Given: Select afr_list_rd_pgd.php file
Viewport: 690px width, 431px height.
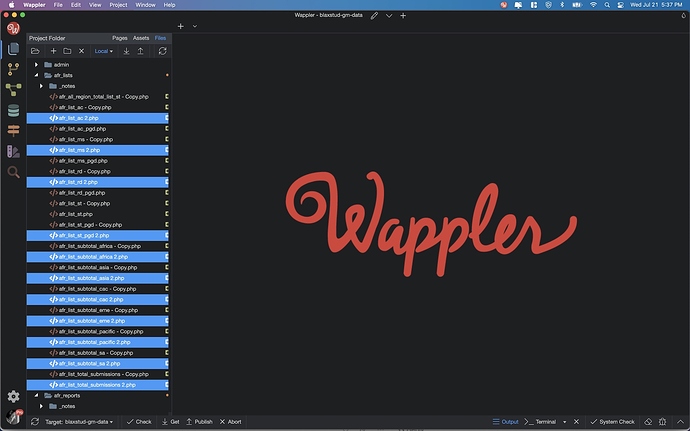Looking at the screenshot, I should click(x=97, y=193).
